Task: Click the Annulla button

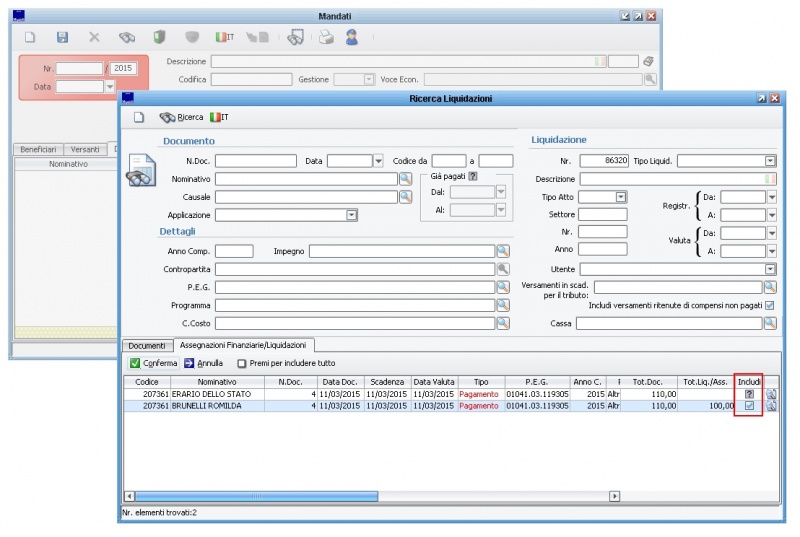Action: 203,363
